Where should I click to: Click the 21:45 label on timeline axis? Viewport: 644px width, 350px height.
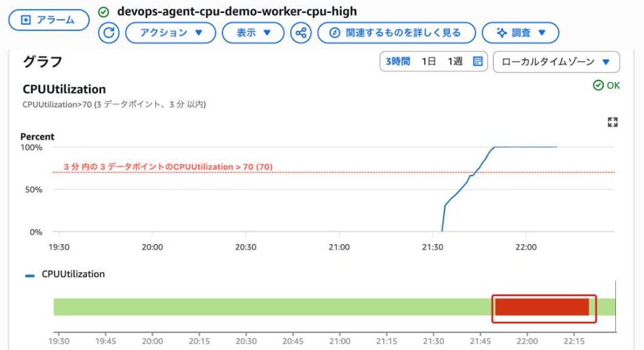point(480,341)
